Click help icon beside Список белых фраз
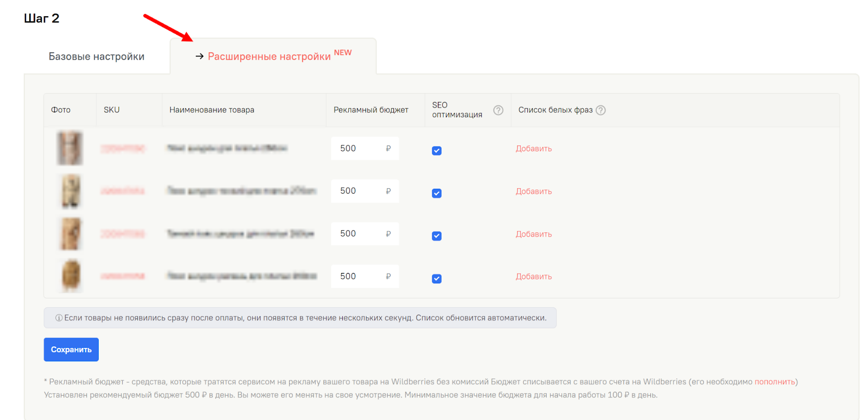This screenshot has height=420, width=868. (601, 110)
